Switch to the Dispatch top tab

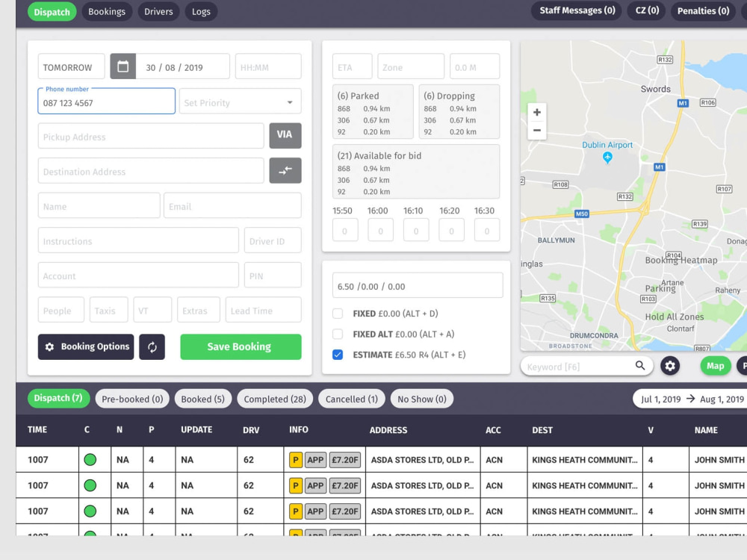(52, 12)
